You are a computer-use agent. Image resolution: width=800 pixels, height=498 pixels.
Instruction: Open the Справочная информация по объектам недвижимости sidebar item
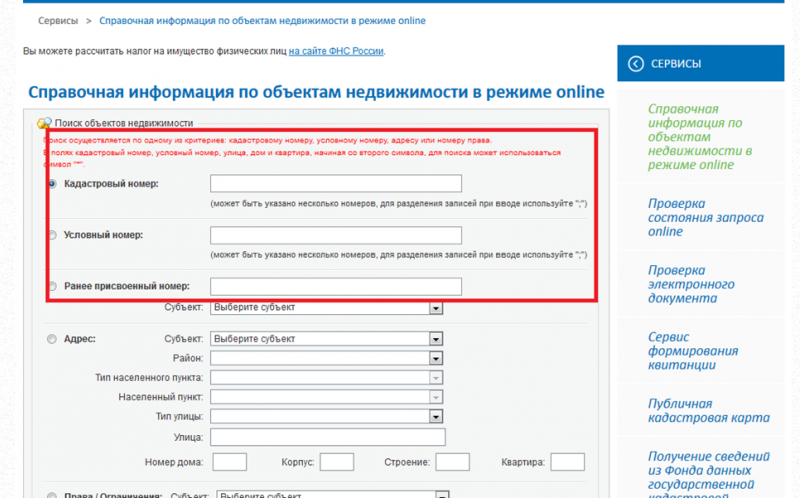pos(700,137)
